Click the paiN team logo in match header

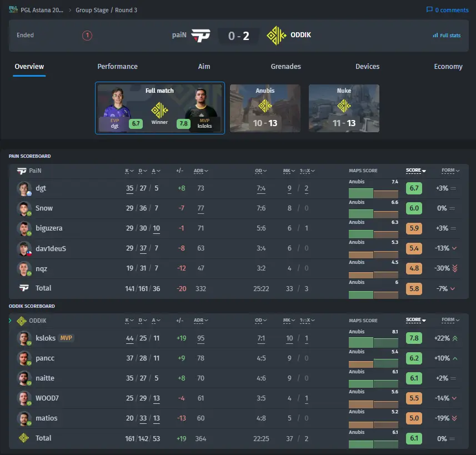click(x=201, y=35)
